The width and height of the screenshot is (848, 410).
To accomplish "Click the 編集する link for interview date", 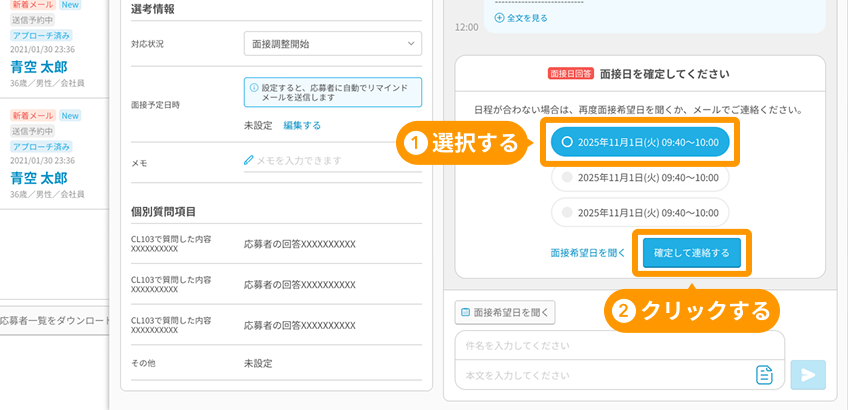I will pos(302,125).
